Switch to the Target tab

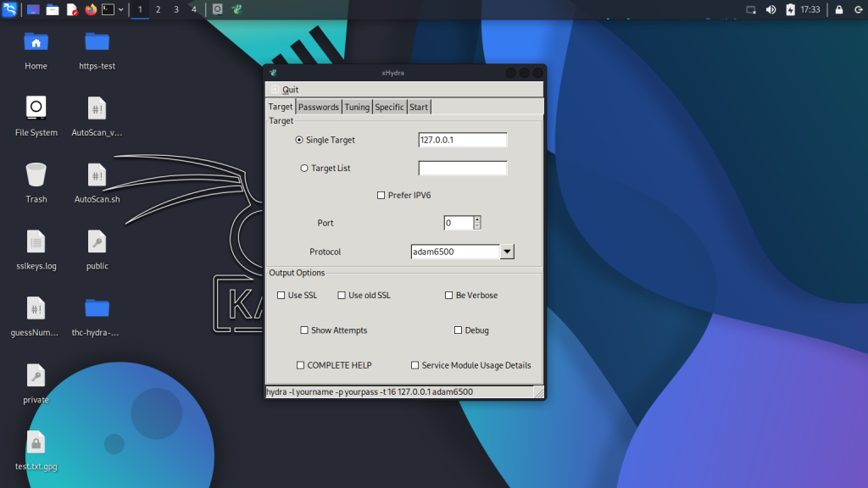click(280, 107)
